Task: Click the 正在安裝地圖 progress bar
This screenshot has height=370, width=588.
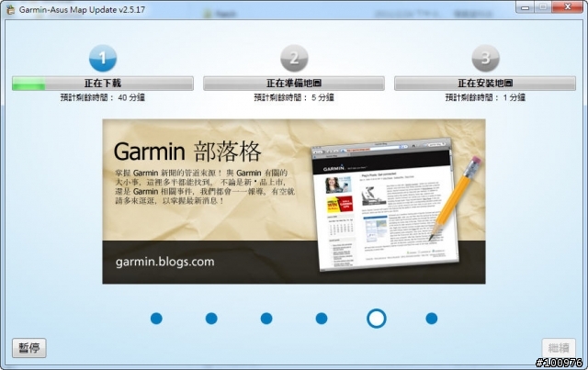Action: point(485,84)
